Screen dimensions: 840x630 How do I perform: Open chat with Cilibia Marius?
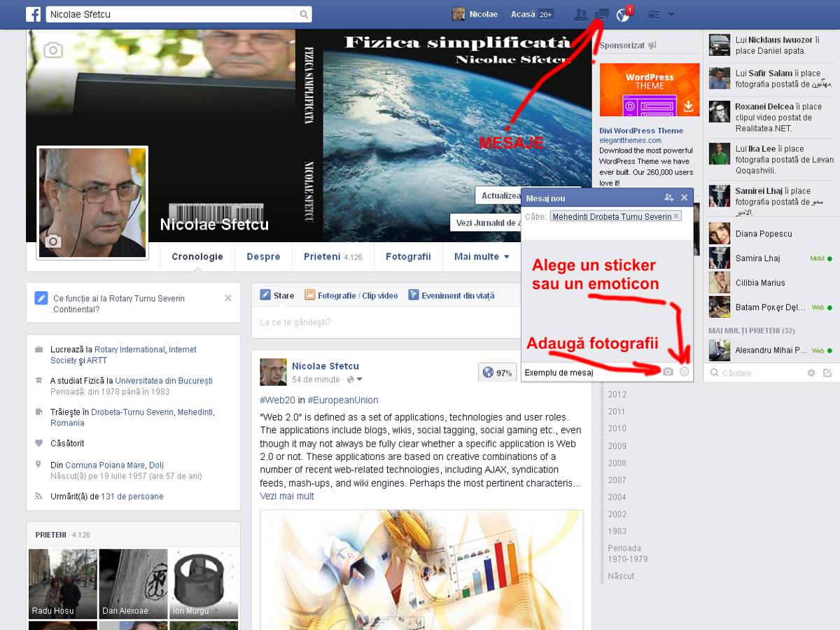771,283
